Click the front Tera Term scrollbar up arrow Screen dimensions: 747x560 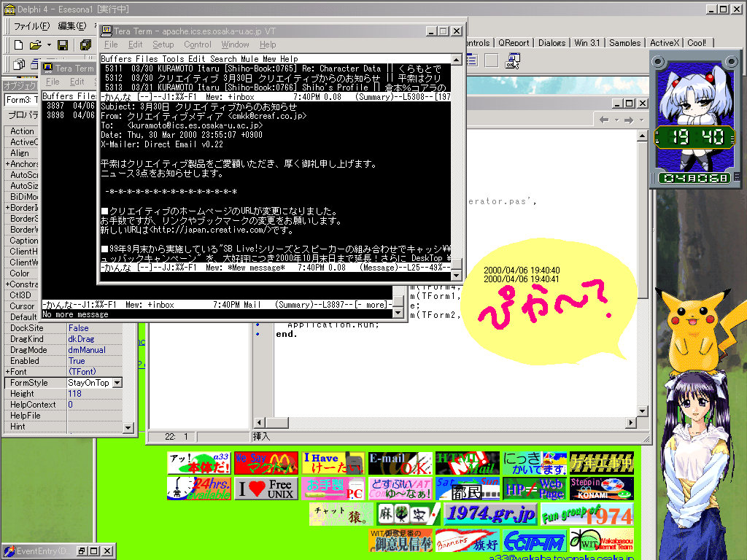(x=457, y=60)
